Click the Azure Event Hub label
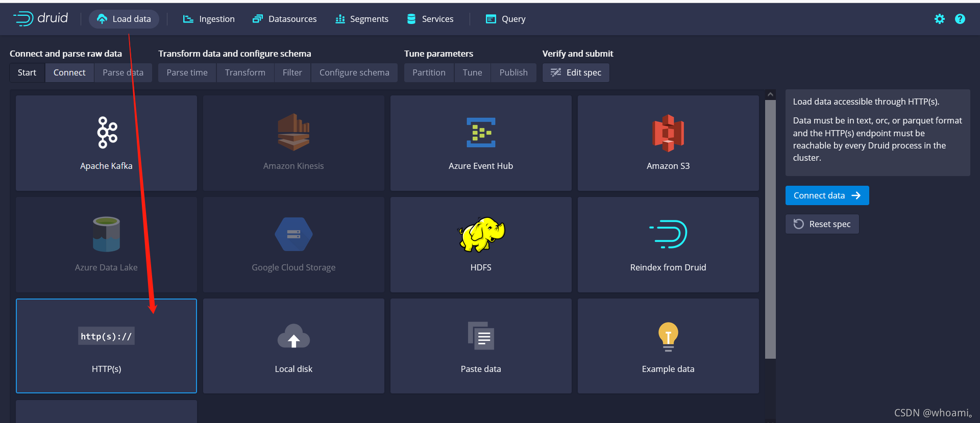This screenshot has width=980, height=423. click(x=481, y=166)
